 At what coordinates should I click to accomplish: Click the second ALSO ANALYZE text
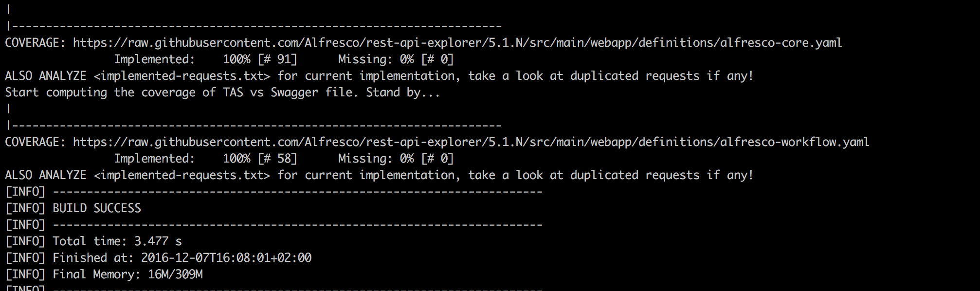pos(46,175)
